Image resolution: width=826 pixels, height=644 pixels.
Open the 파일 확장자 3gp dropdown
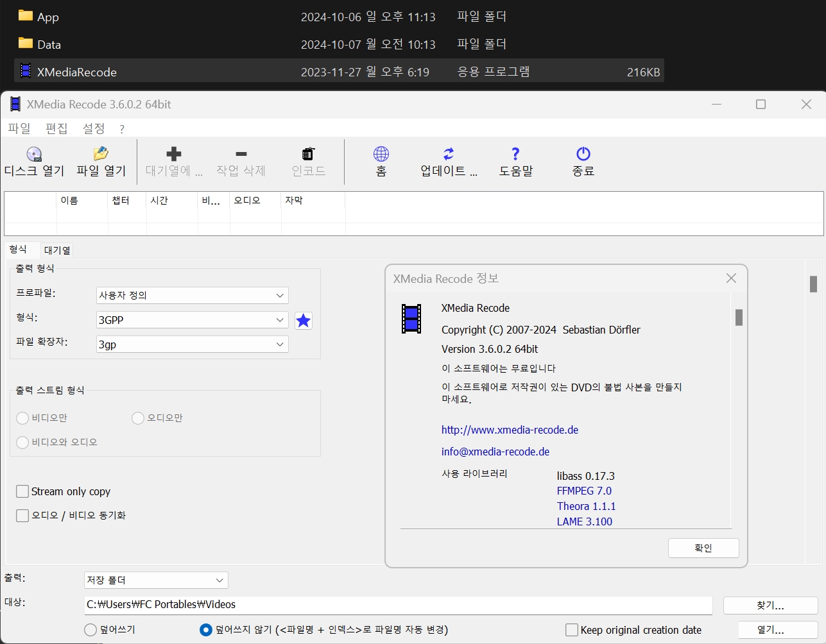[192, 344]
